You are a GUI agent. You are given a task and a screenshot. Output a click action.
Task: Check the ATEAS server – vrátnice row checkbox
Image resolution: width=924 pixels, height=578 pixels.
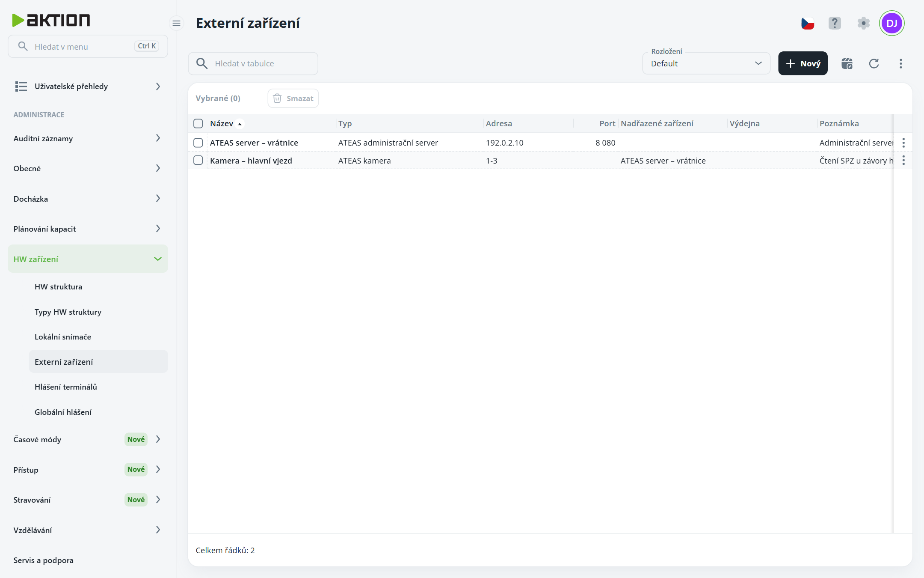tap(198, 143)
